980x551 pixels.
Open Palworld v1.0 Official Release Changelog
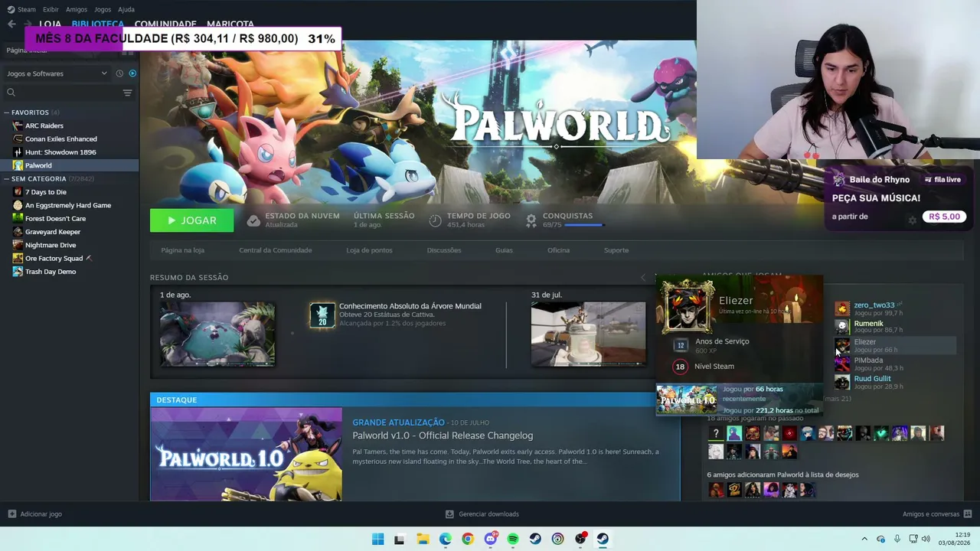(x=443, y=435)
